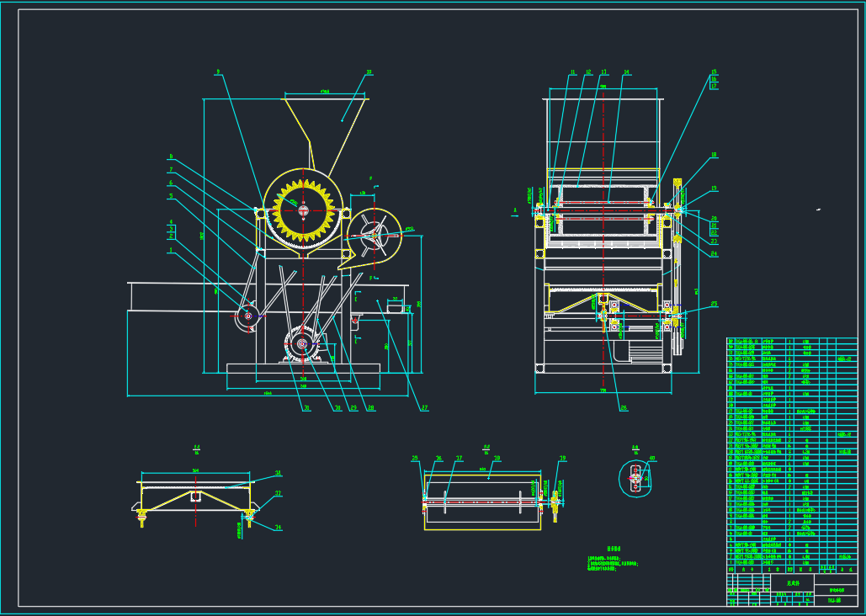Screen dimensions: 866x616
Task: Click part callout number 18
Action: point(715,155)
